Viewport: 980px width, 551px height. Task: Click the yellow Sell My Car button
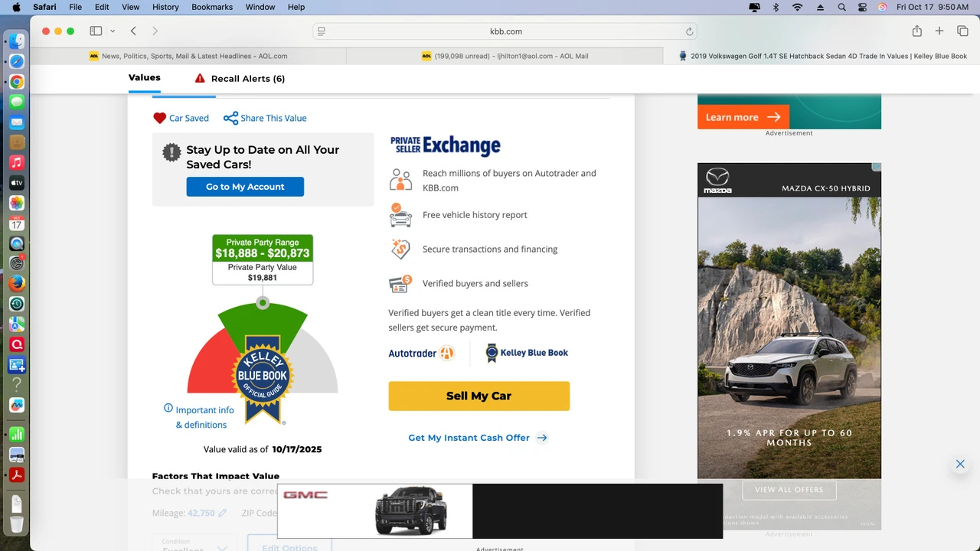pos(479,396)
